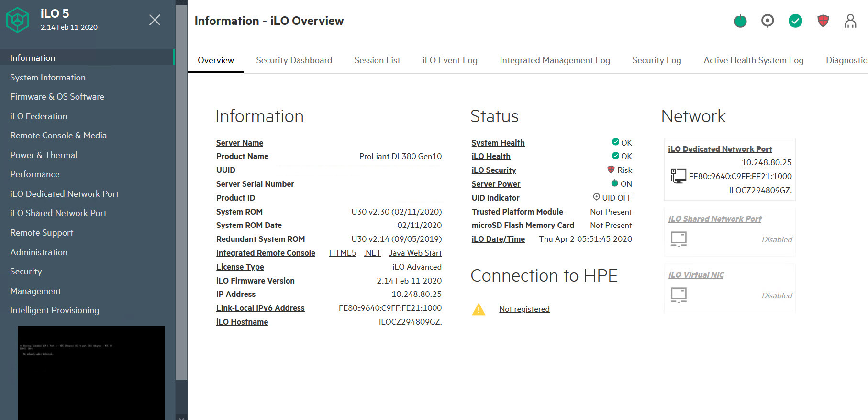This screenshot has height=420, width=868.
Task: Select the Session List tab
Action: point(377,60)
